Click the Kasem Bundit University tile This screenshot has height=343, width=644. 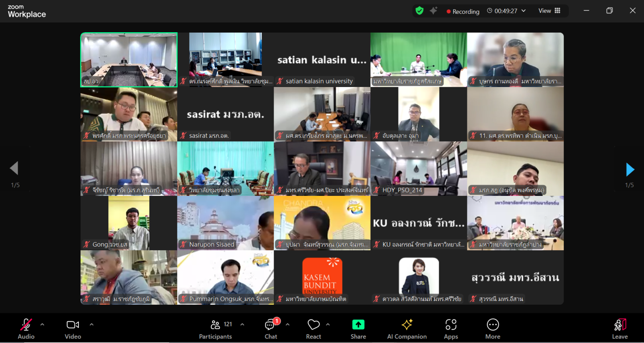pyautogui.click(x=322, y=277)
